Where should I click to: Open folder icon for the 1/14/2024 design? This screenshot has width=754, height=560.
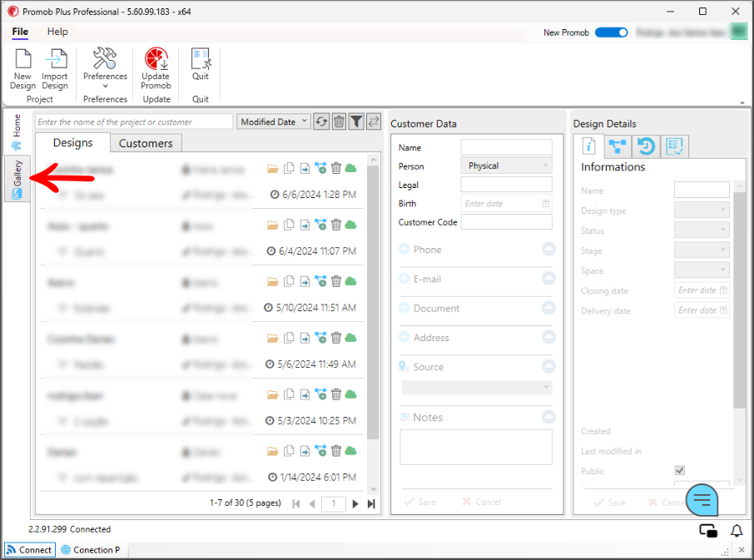tap(273, 451)
